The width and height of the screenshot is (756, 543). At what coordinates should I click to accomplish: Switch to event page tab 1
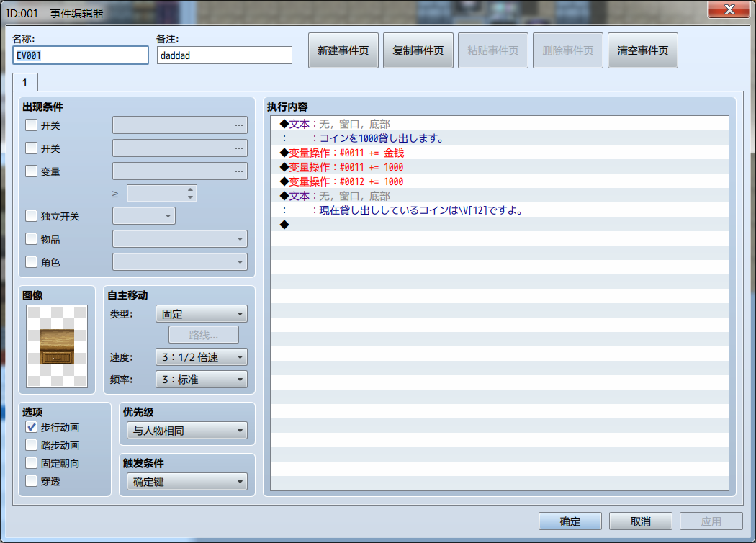(25, 82)
